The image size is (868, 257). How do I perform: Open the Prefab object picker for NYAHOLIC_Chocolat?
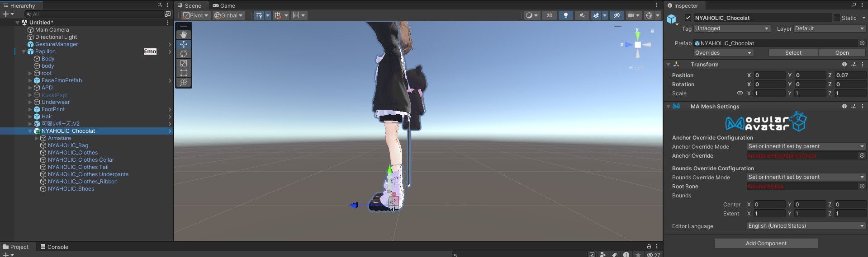[x=862, y=43]
